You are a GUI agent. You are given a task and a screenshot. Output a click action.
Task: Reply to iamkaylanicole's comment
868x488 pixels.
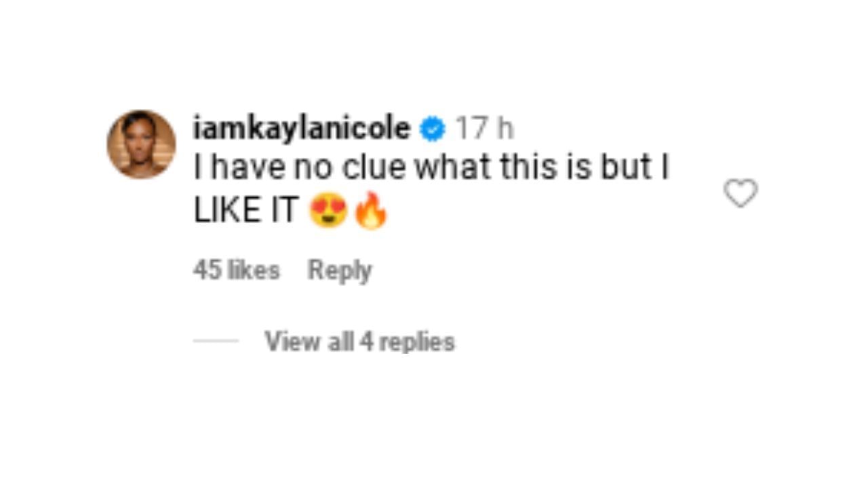[340, 270]
